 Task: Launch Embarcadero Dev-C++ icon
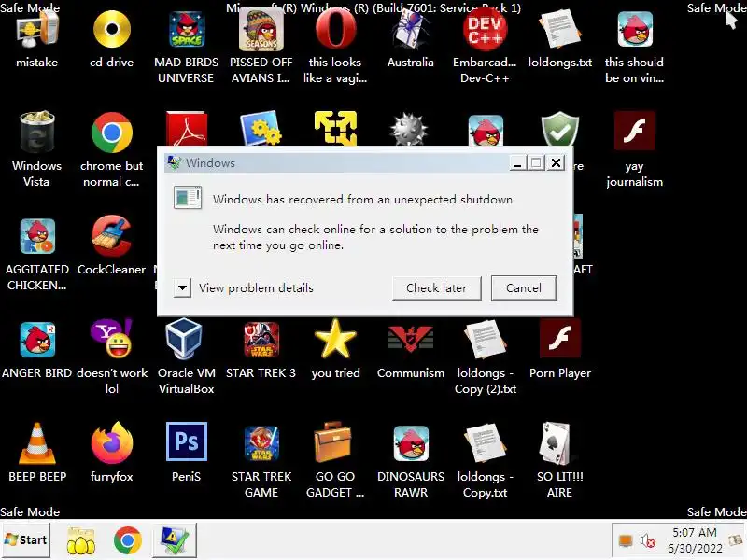[485, 30]
